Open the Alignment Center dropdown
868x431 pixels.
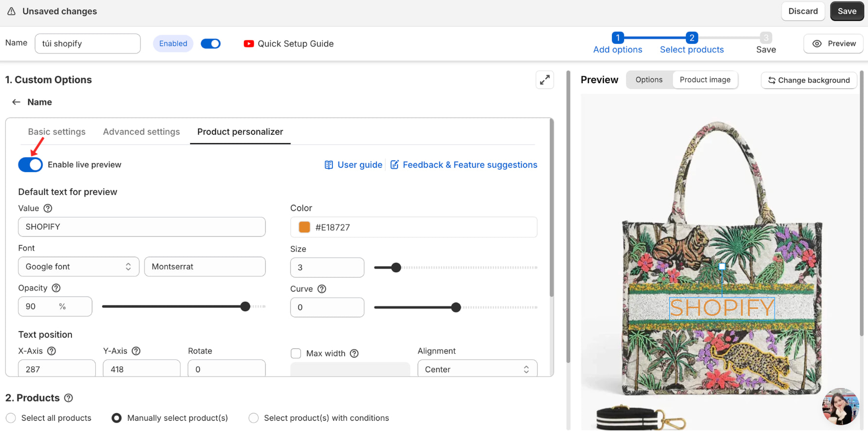click(477, 369)
